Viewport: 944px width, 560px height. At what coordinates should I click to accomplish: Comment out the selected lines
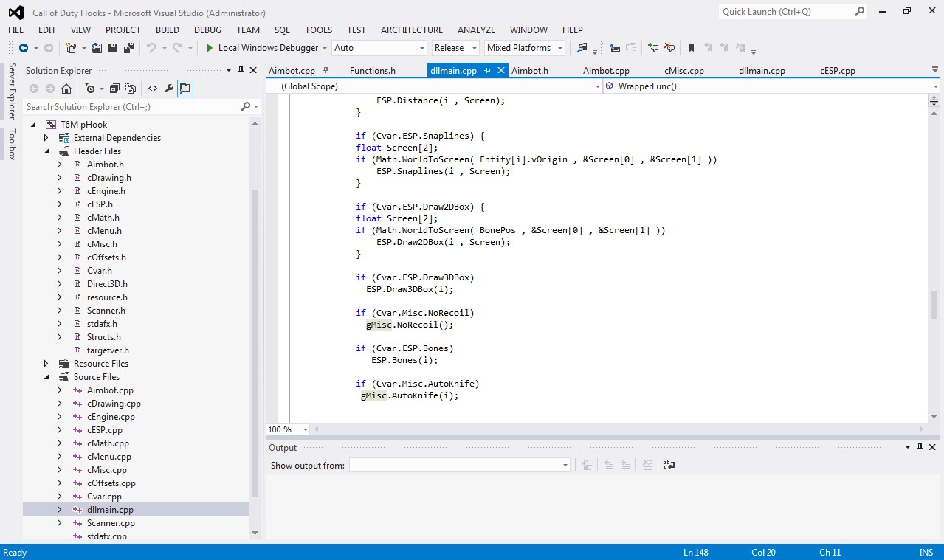tap(653, 48)
